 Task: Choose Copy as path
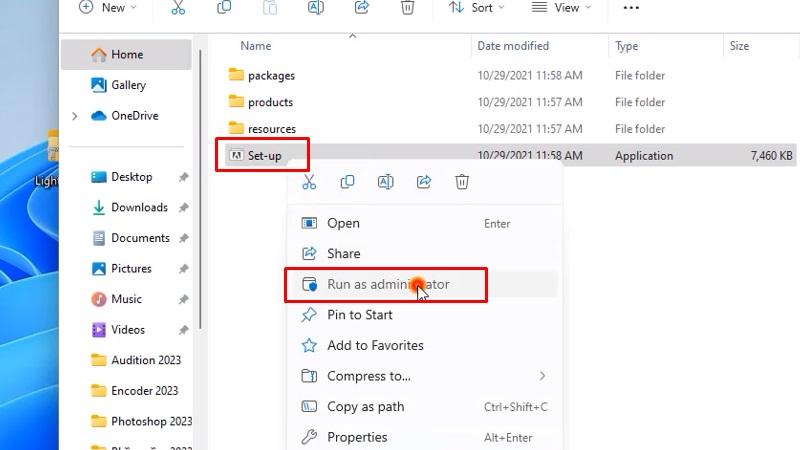click(424, 407)
